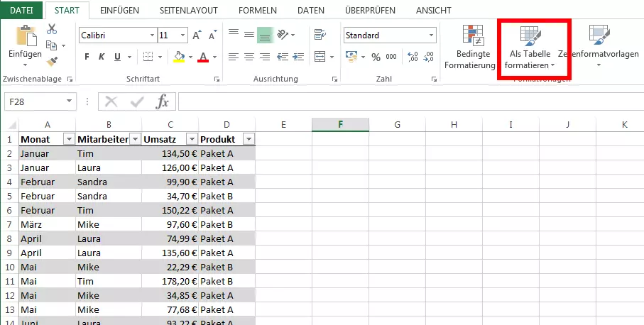Open the Mitarbeiter column filter dropdown

click(x=136, y=140)
